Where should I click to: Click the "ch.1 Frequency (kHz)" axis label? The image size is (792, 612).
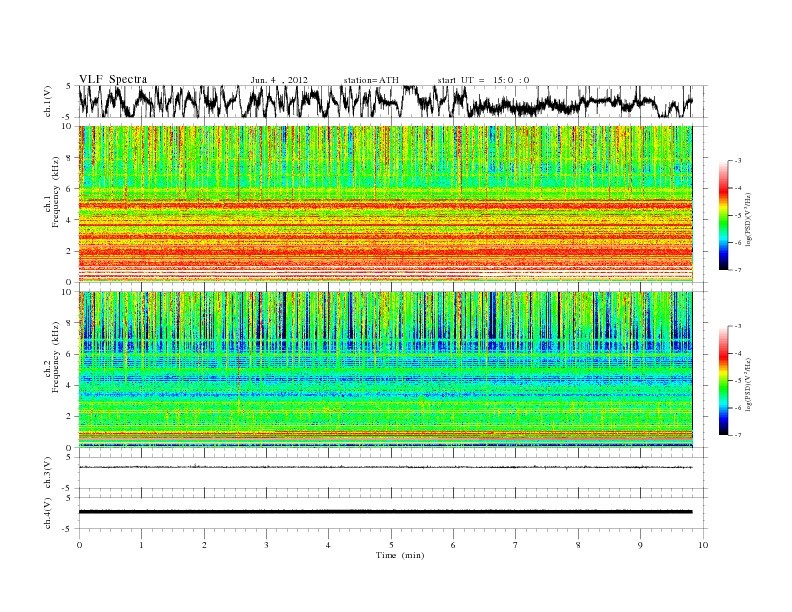click(53, 192)
